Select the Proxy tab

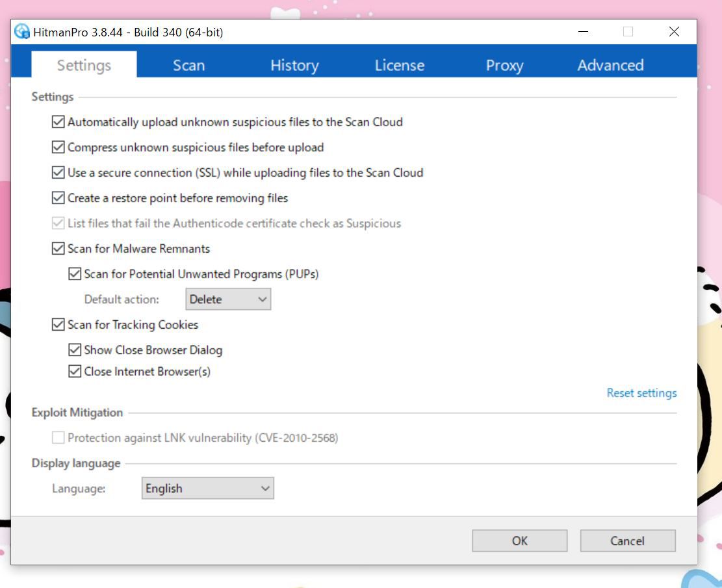[504, 65]
